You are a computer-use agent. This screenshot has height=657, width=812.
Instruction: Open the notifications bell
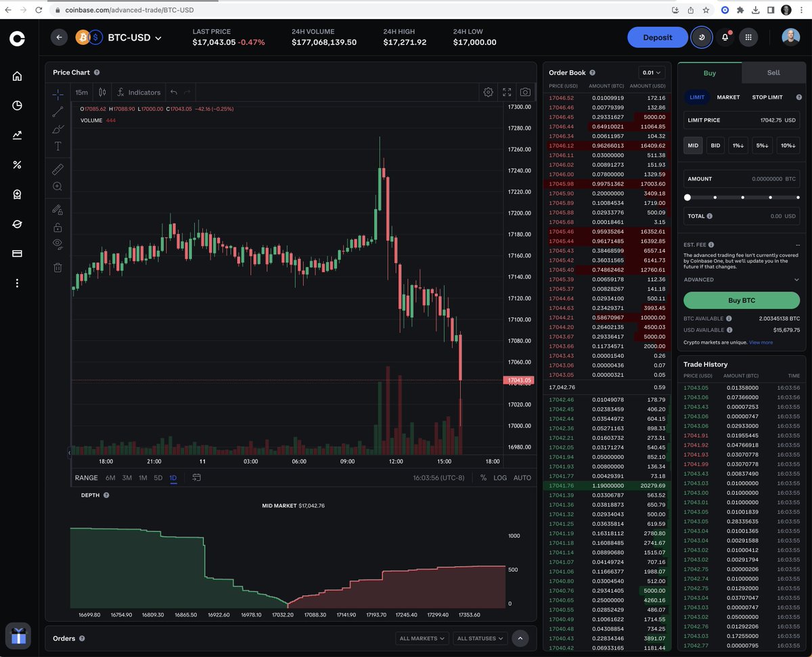pos(725,38)
